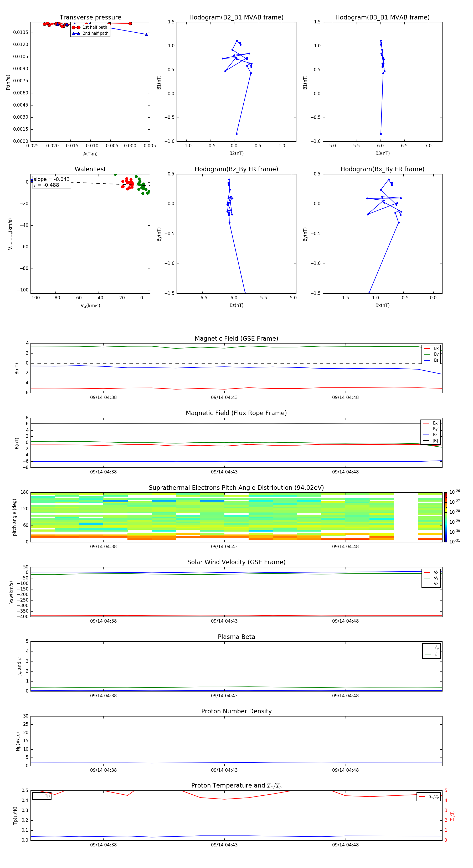Click the 'Bz(nT)' x-axis label
The image size is (473, 868).
pyautogui.click(x=236, y=305)
